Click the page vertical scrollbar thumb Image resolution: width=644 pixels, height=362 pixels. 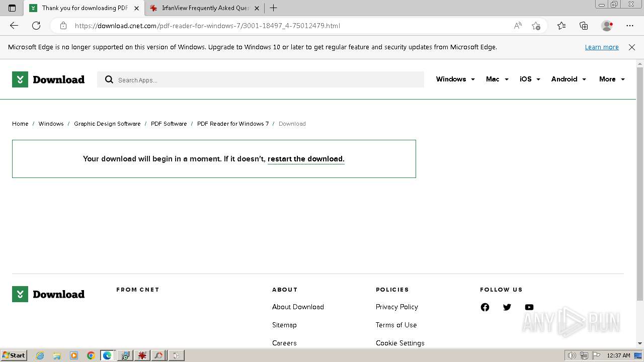point(640,184)
